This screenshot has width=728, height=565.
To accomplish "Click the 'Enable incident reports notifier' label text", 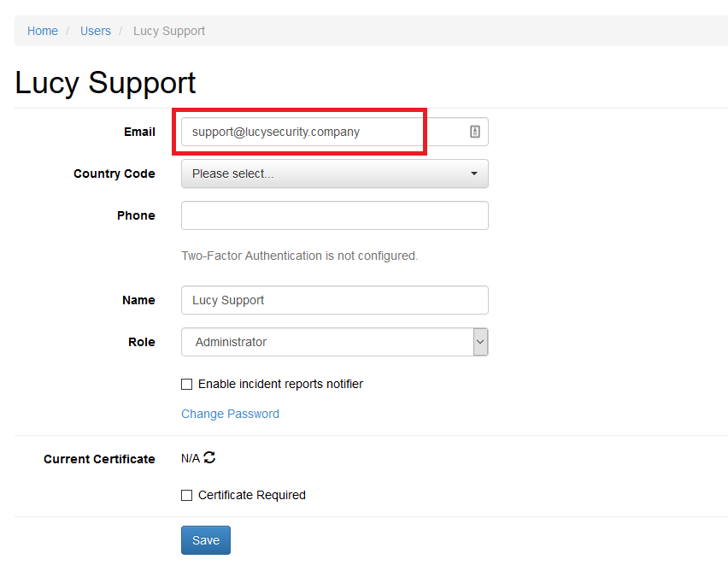I will (x=280, y=385).
